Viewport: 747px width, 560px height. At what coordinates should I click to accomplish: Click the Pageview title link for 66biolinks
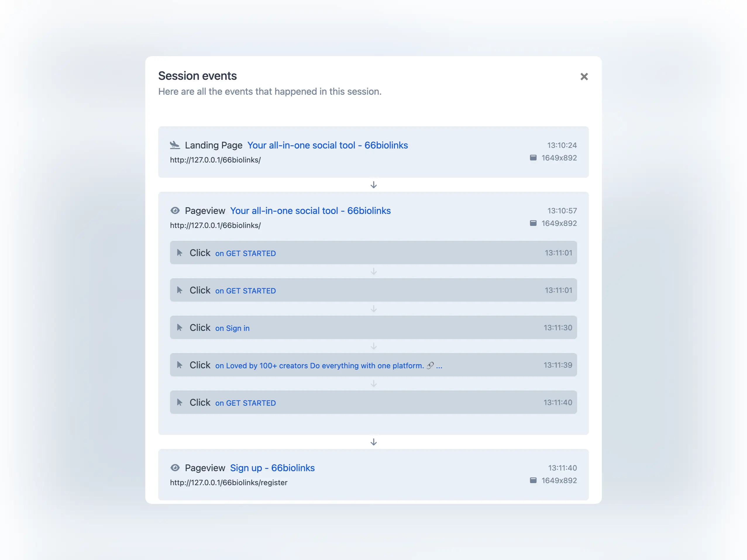click(310, 211)
